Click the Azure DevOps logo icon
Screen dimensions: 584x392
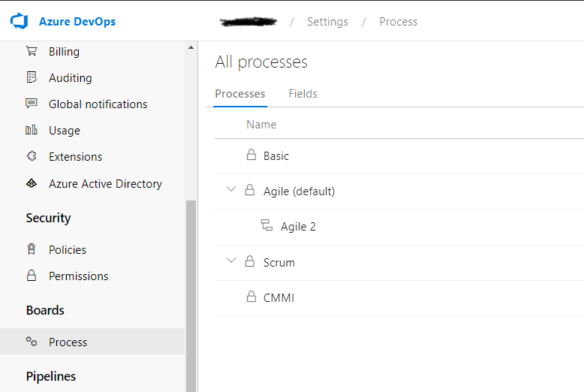(x=19, y=21)
